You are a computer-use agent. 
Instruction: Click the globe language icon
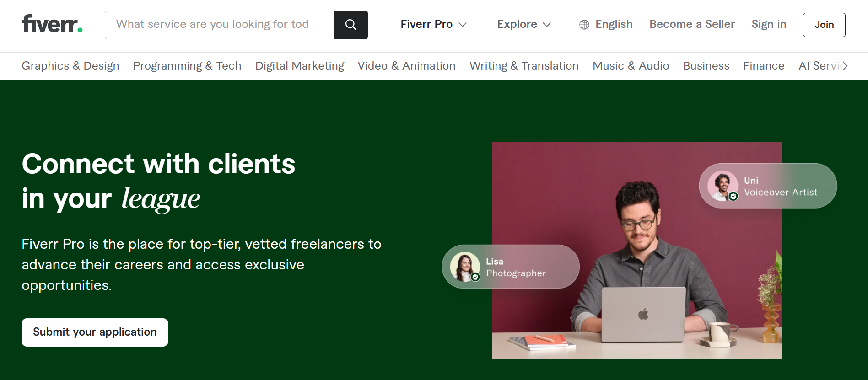point(584,25)
